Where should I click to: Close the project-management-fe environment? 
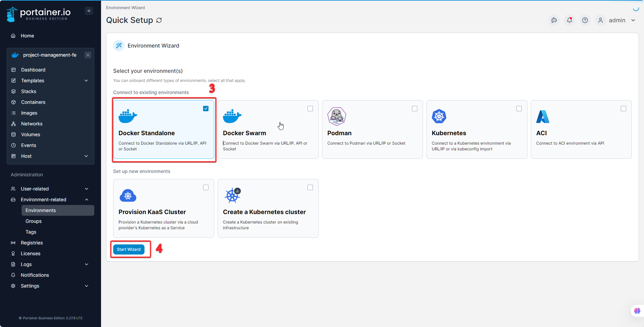[88, 55]
